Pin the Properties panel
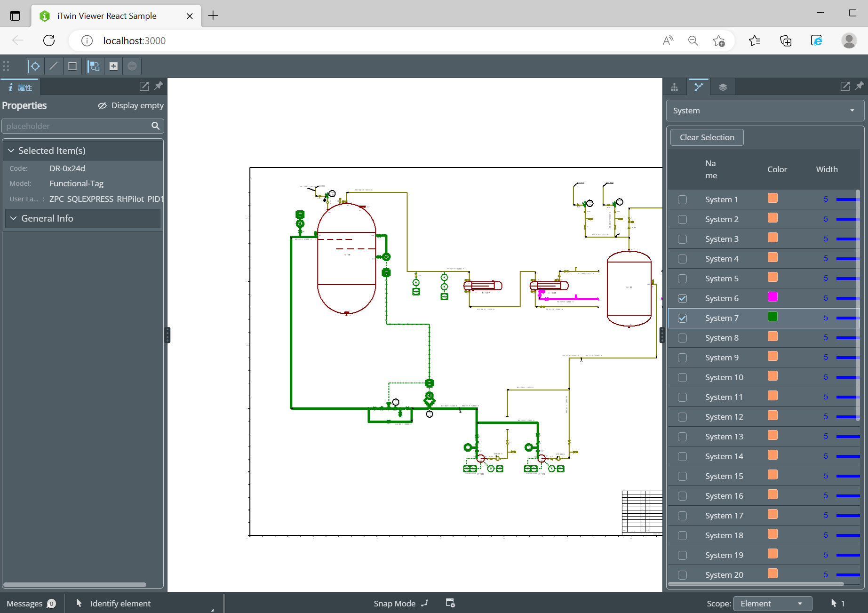Viewport: 868px width, 613px height. (x=159, y=86)
